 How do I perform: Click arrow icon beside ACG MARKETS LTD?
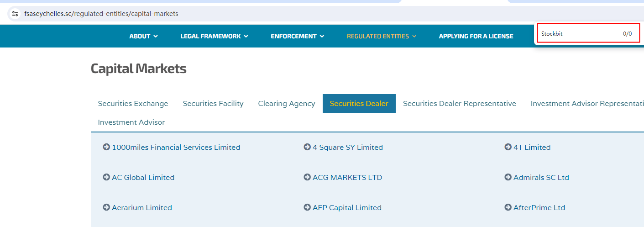coord(307,177)
